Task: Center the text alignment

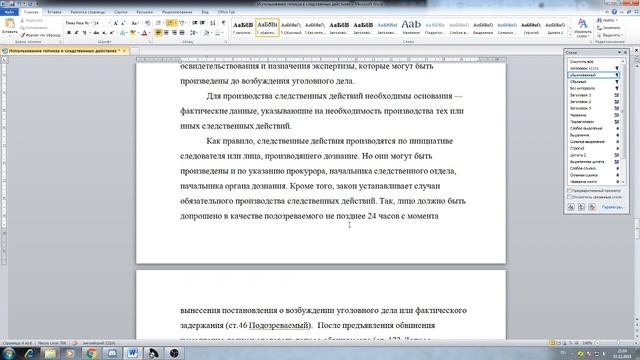Action: (166, 33)
